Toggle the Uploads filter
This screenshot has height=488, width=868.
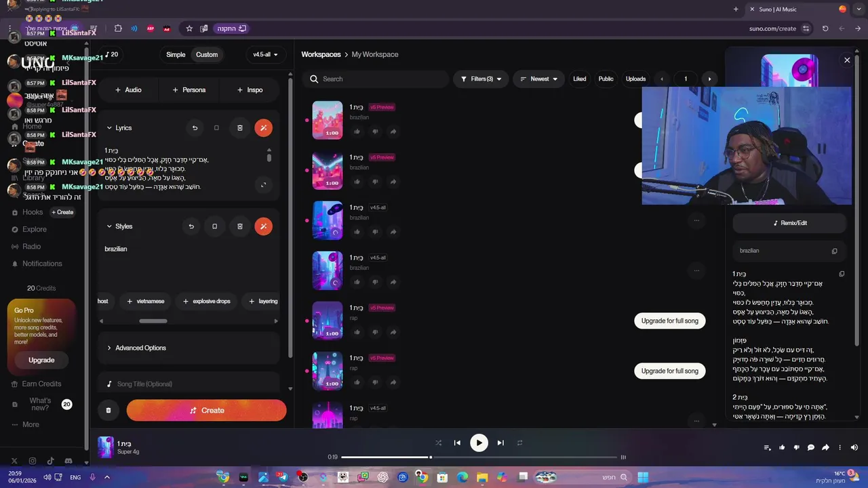click(x=635, y=79)
